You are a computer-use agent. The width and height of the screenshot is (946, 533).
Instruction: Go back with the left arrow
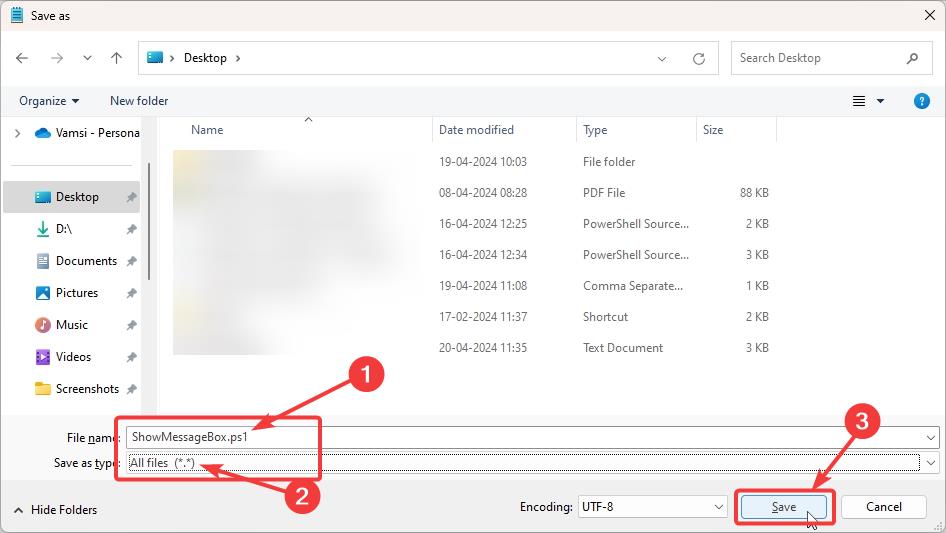pyautogui.click(x=22, y=58)
